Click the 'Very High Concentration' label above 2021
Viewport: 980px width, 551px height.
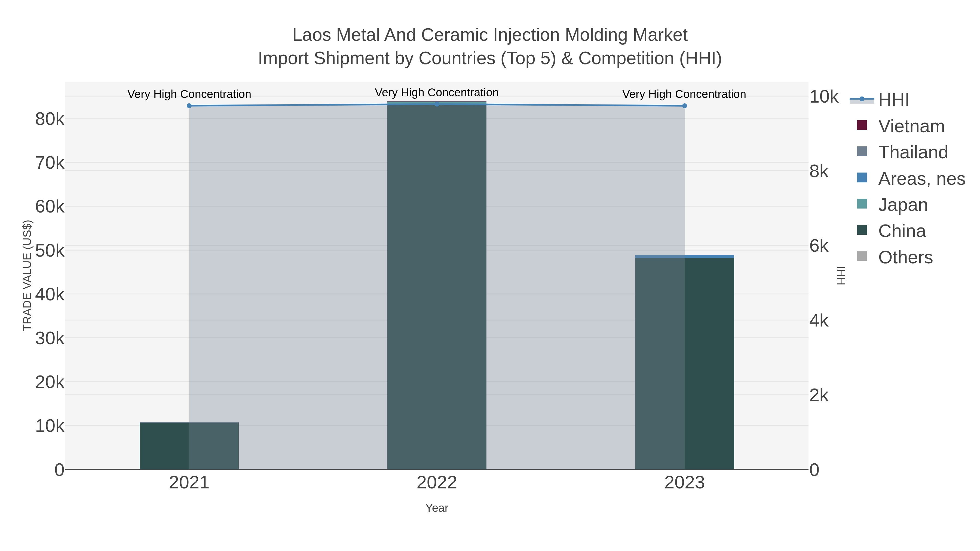(x=189, y=94)
